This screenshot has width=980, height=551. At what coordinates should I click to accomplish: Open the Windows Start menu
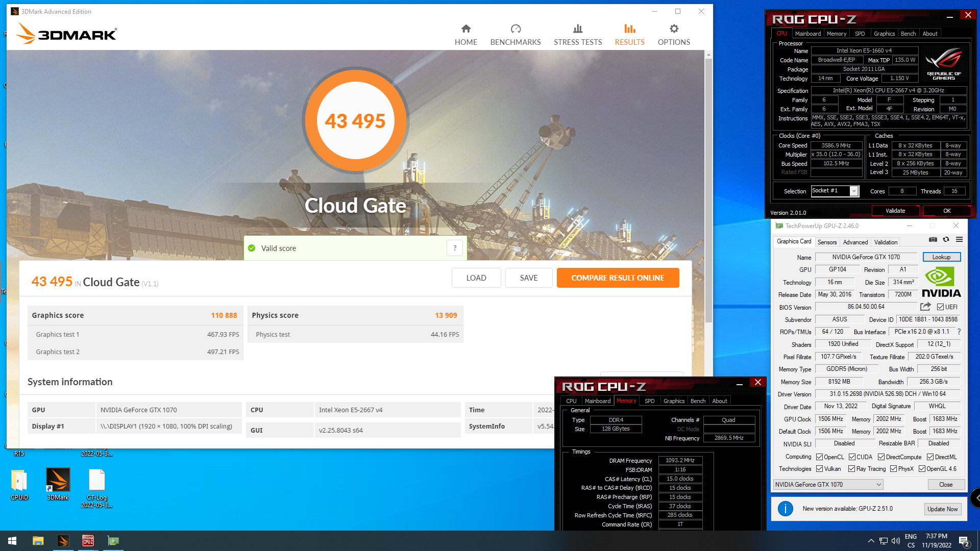pos(12,541)
